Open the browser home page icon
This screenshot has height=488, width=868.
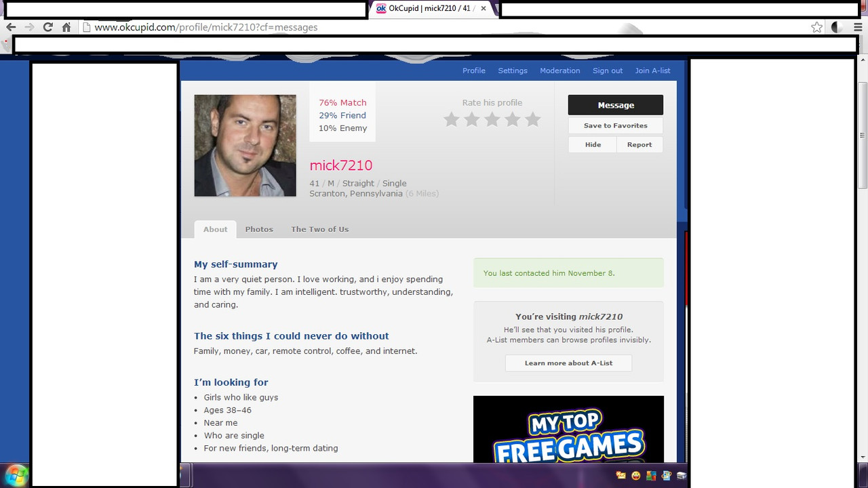tap(66, 27)
